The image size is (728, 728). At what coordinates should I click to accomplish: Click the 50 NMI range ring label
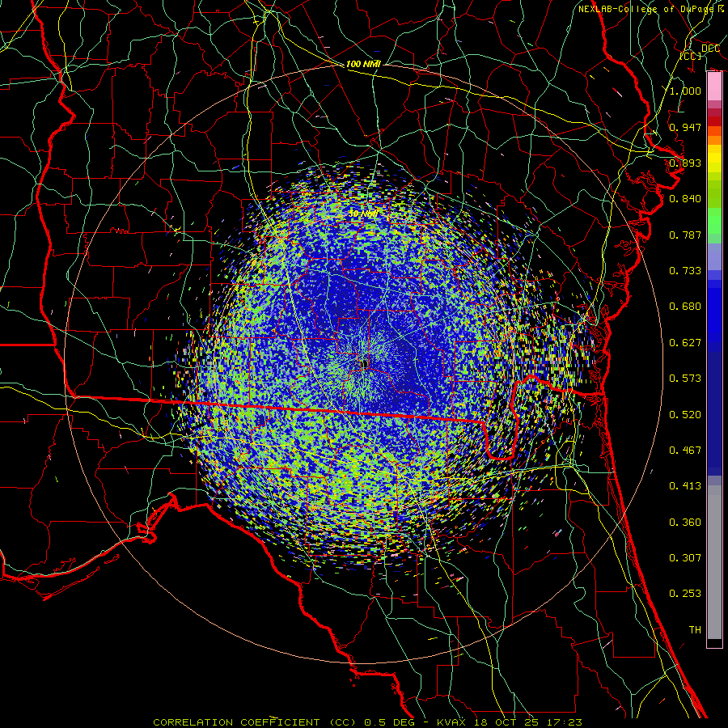coord(363,214)
